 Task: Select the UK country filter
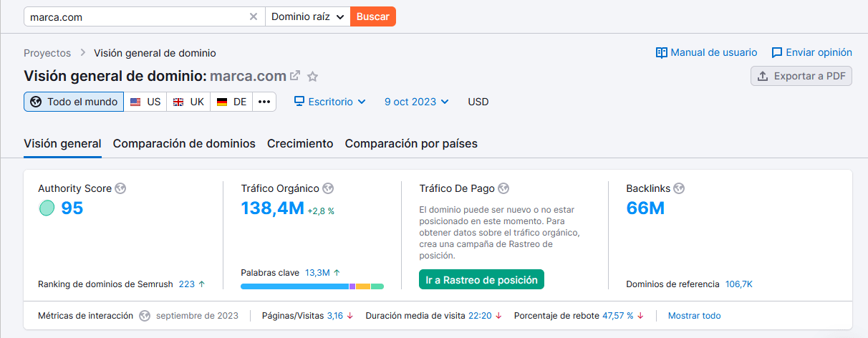188,102
